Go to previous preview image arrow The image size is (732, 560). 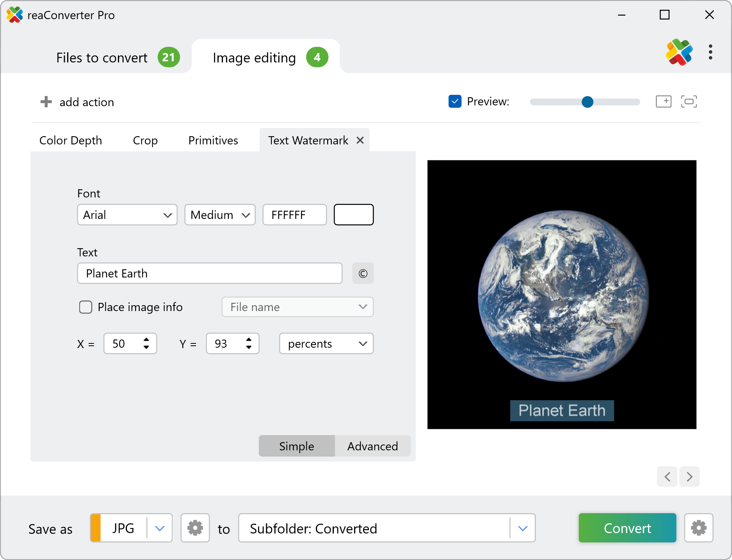[667, 476]
